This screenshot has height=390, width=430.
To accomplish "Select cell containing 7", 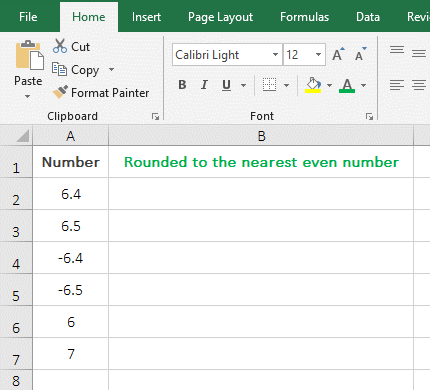I will pyautogui.click(x=71, y=354).
